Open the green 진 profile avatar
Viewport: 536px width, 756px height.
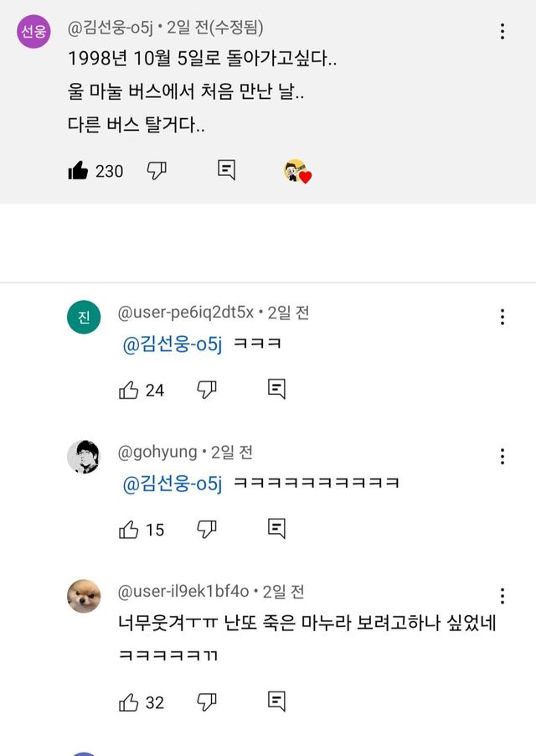[x=84, y=317]
